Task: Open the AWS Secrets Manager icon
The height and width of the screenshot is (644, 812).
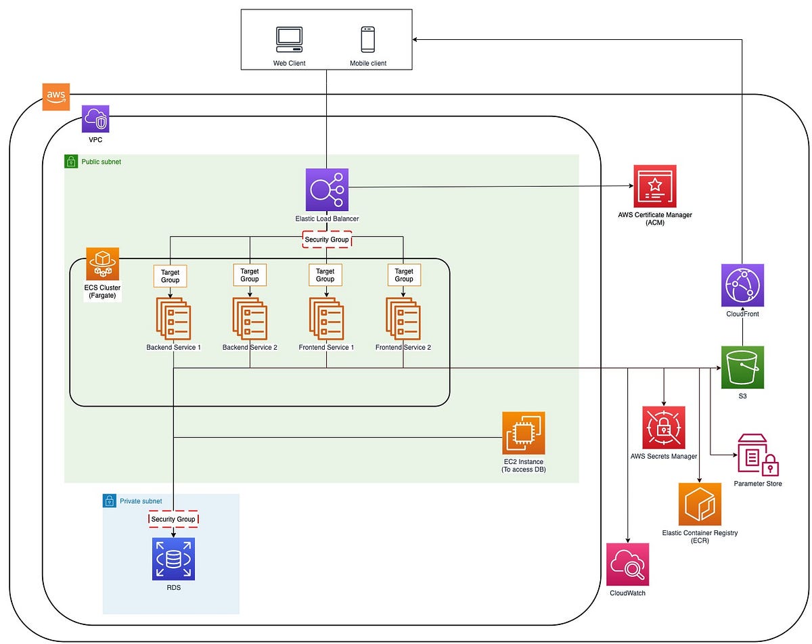Action: [664, 426]
